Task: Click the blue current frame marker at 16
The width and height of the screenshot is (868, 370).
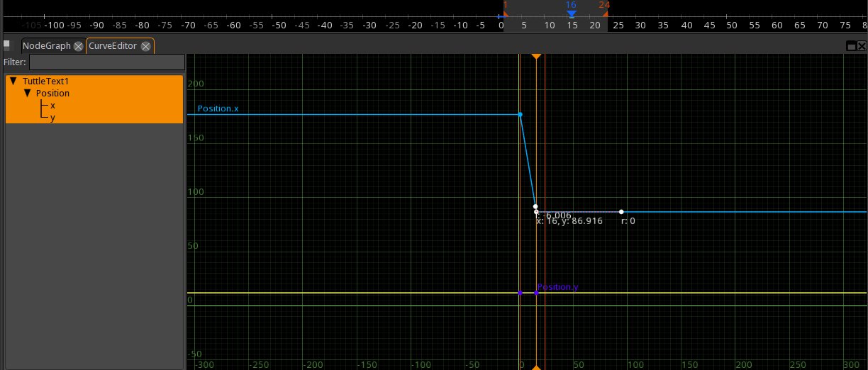Action: point(572,13)
